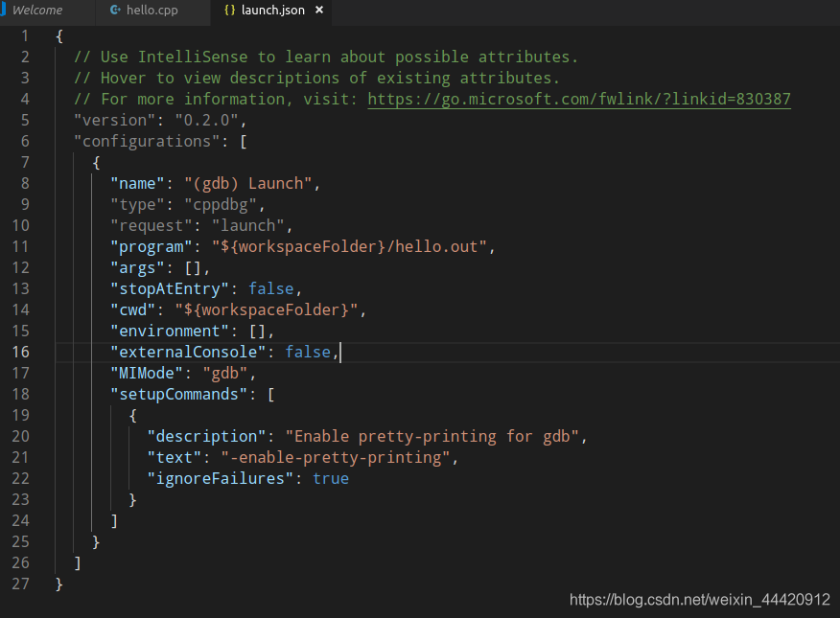Click the "ignoreFailures" key text

pyautogui.click(x=221, y=478)
